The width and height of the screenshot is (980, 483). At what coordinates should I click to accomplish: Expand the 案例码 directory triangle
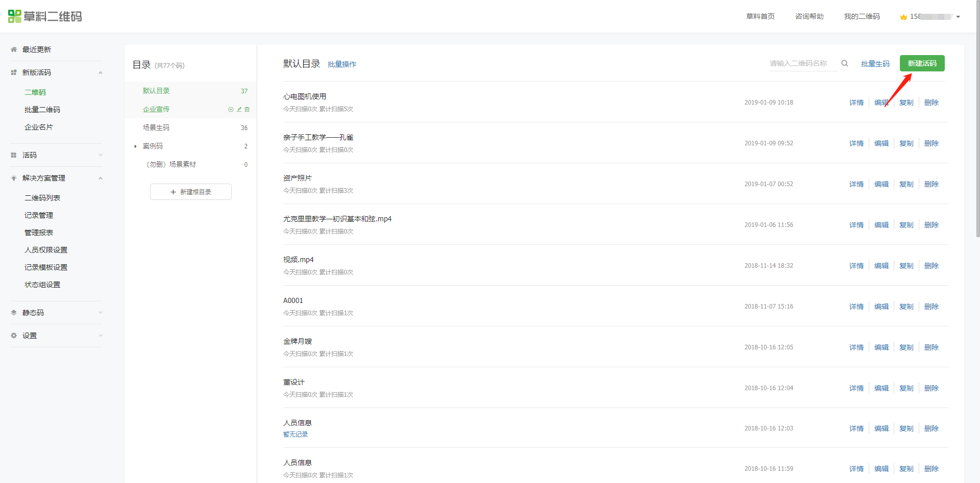click(x=135, y=146)
